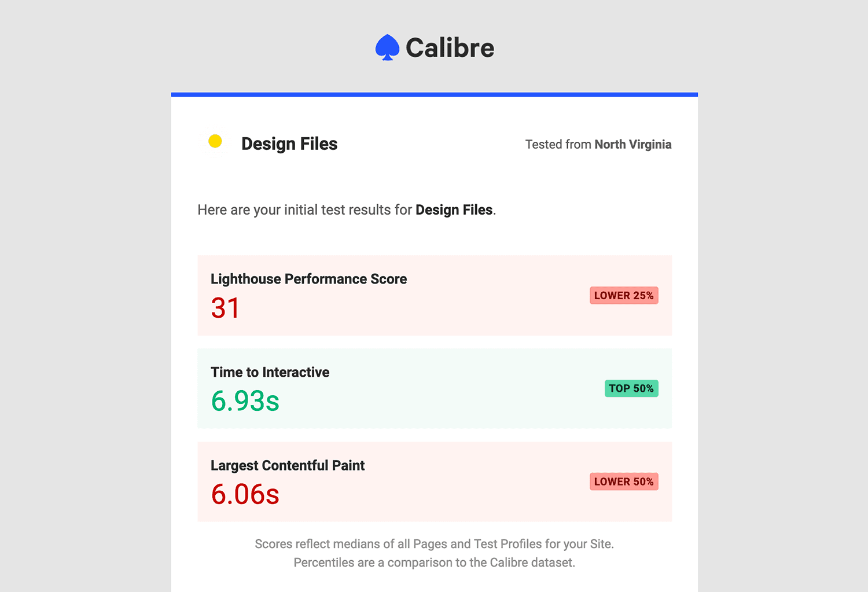This screenshot has height=592, width=868.
Task: Click the TOP 50% badge
Action: tap(631, 389)
